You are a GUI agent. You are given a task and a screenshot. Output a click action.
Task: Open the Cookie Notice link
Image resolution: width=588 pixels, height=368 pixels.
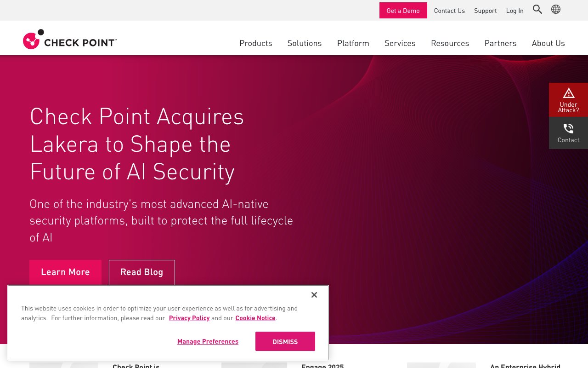(x=255, y=317)
